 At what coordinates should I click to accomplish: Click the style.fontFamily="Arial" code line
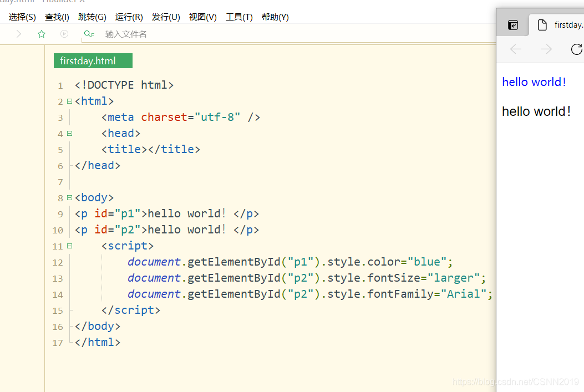pos(310,294)
